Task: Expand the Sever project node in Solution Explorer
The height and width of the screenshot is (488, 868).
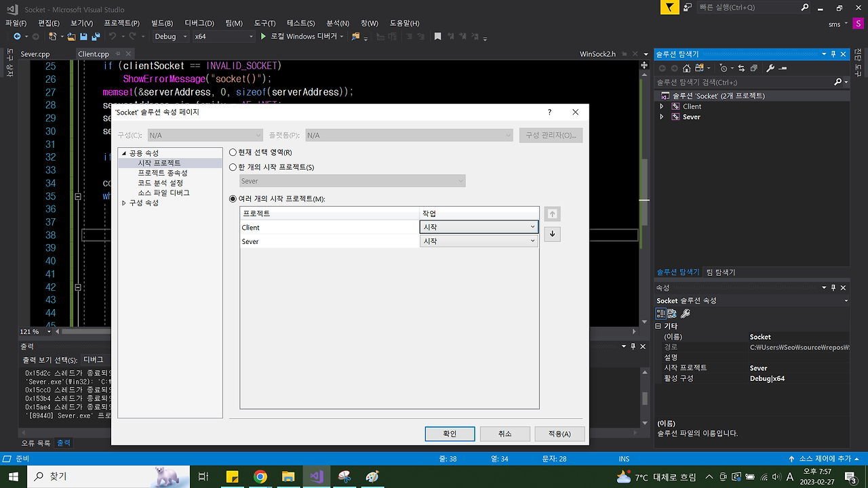Action: click(662, 117)
